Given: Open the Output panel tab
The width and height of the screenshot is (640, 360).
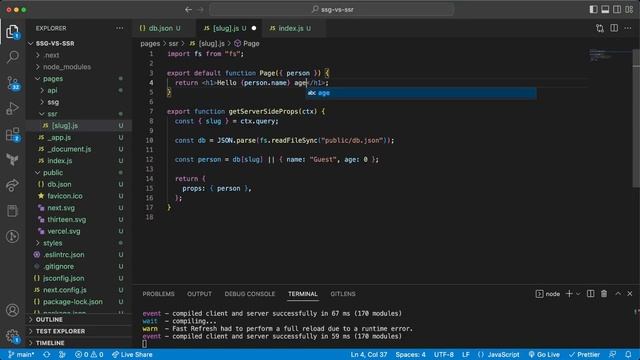Looking at the screenshot, I should [x=199, y=294].
